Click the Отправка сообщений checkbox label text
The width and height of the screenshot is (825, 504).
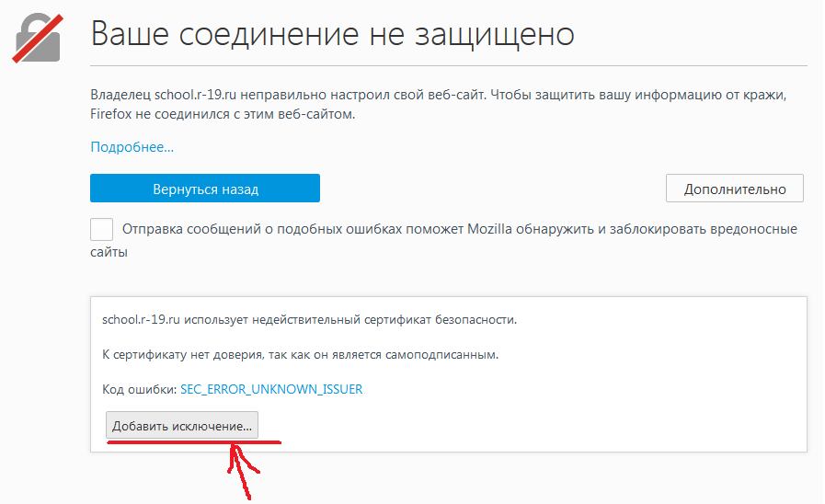[x=443, y=240]
